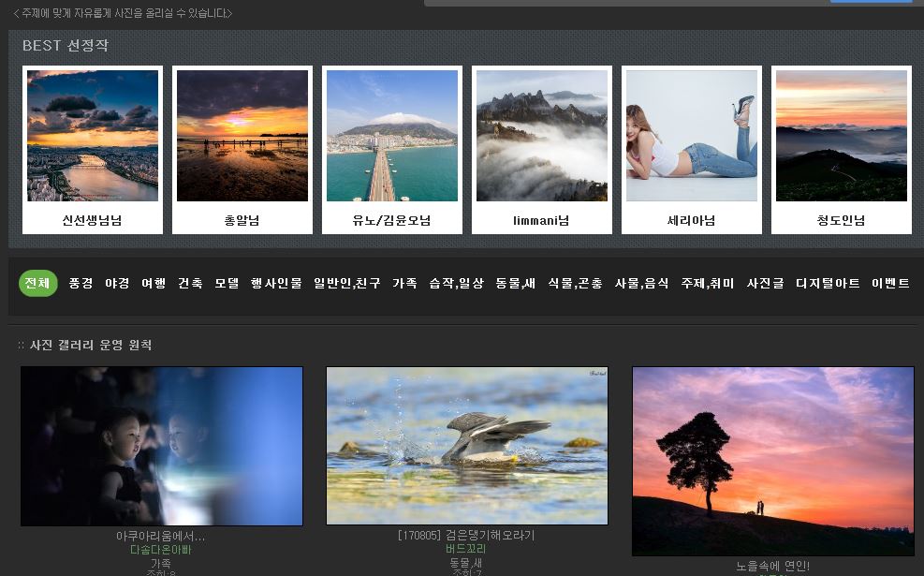Select the 세리아님 author name
This screenshot has height=576, width=924.
691,220
